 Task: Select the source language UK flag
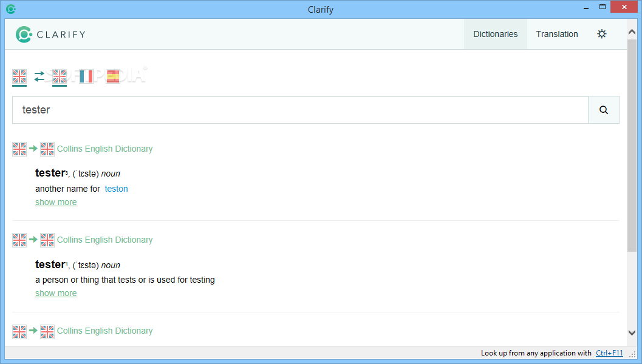(19, 76)
